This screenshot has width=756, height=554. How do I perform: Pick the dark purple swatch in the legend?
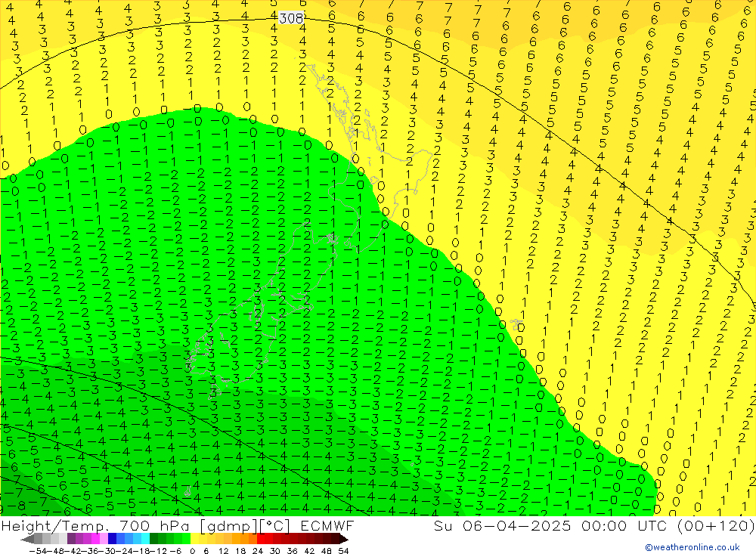click(71, 539)
